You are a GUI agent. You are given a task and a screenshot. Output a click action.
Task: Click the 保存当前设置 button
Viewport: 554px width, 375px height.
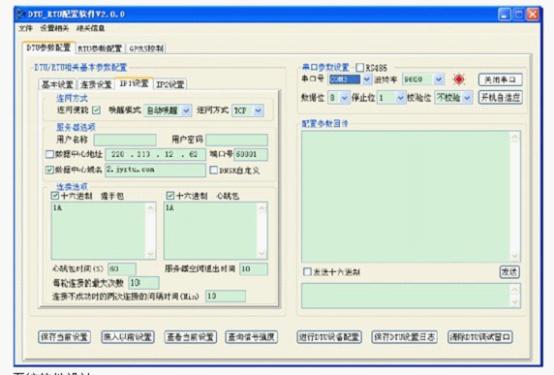64,337
